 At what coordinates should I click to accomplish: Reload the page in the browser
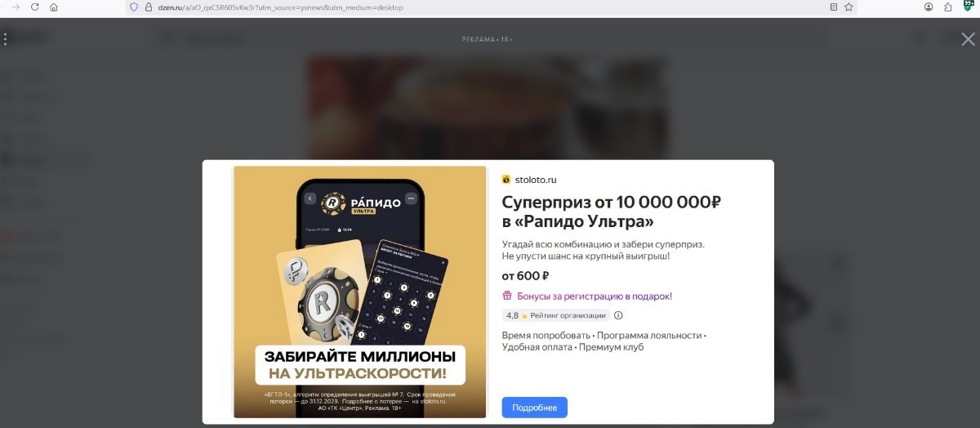[34, 7]
